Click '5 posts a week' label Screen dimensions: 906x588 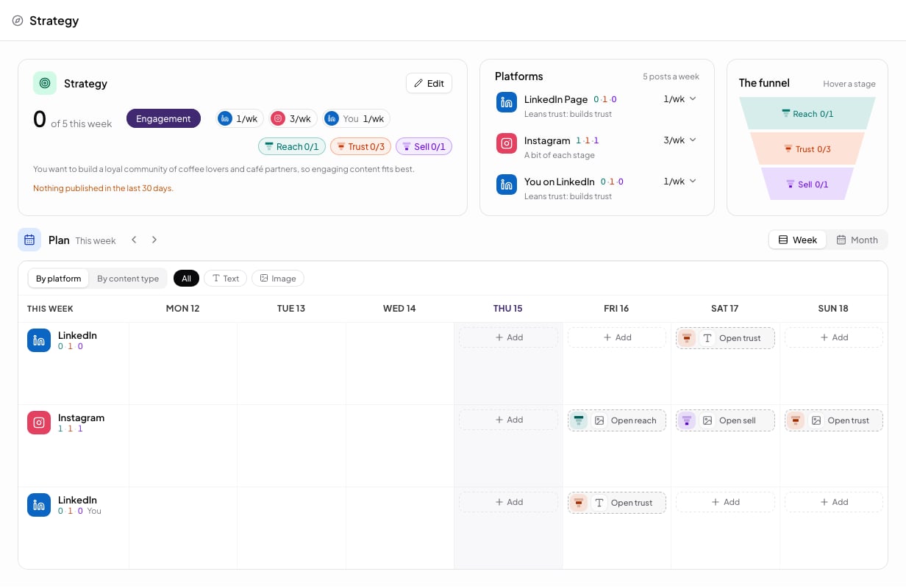click(x=671, y=76)
